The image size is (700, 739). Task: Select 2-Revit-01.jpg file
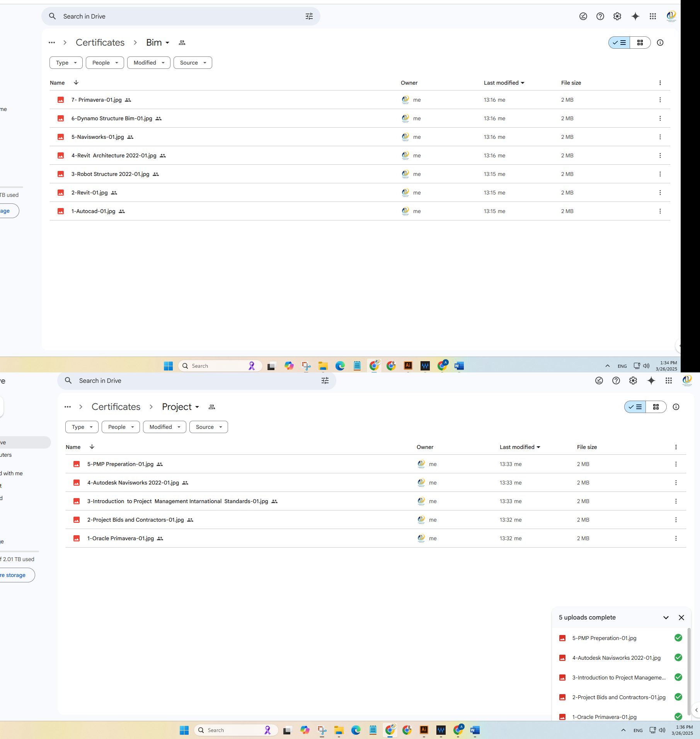(359, 193)
